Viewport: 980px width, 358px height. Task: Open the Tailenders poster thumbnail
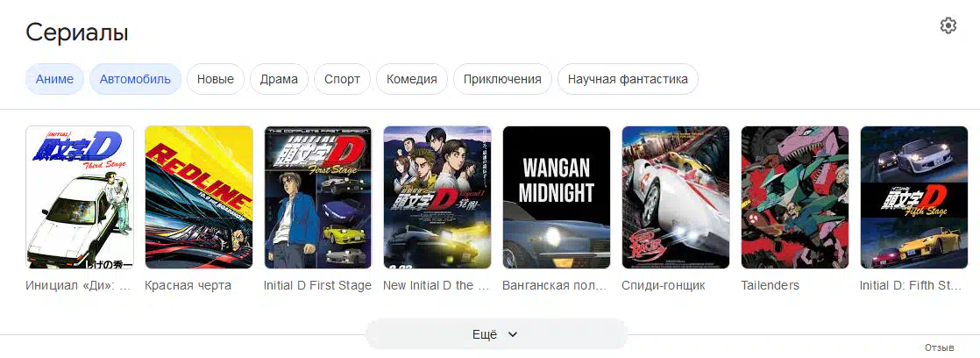tap(795, 197)
